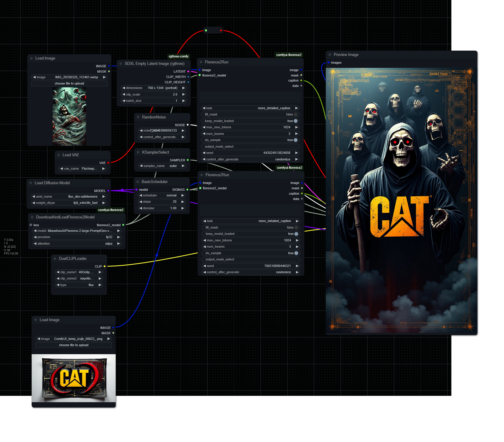This screenshot has width=504, height=442.
Task: Toggle do_sample in the lower Florence2Run node
Action: 251,253
